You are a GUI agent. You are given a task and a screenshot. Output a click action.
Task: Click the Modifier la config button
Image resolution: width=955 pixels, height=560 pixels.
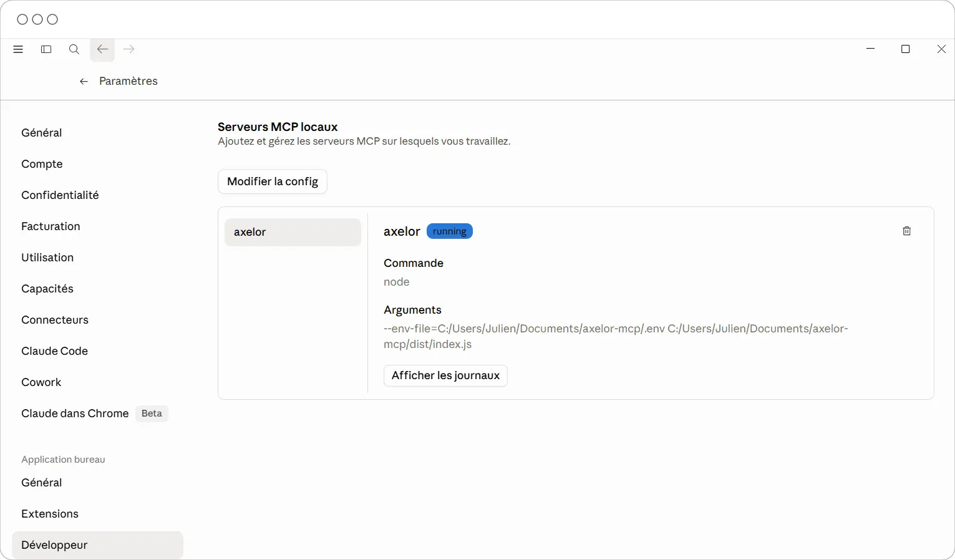pos(273,181)
